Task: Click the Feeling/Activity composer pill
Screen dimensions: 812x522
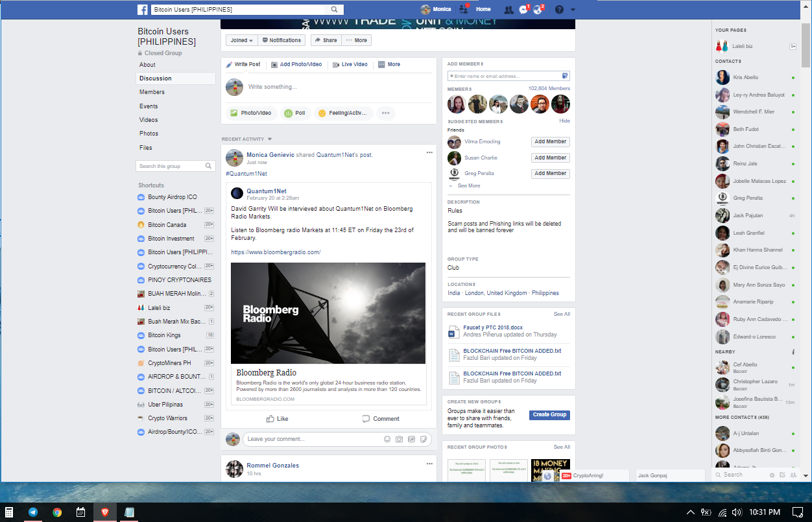Action: point(344,113)
